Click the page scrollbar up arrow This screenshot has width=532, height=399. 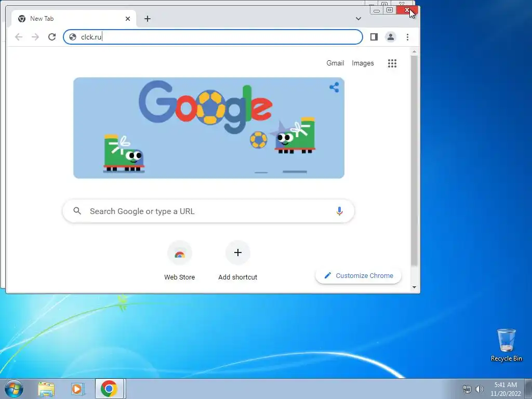[414, 51]
